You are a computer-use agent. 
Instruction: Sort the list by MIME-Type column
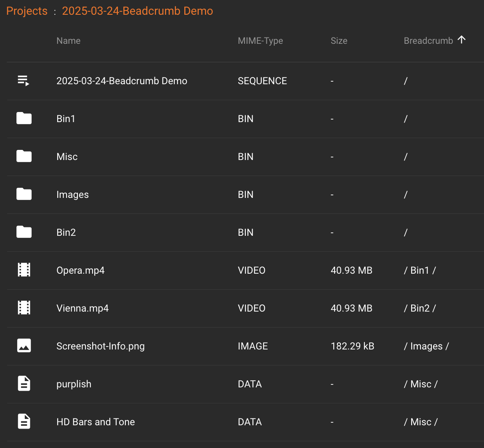tap(260, 41)
